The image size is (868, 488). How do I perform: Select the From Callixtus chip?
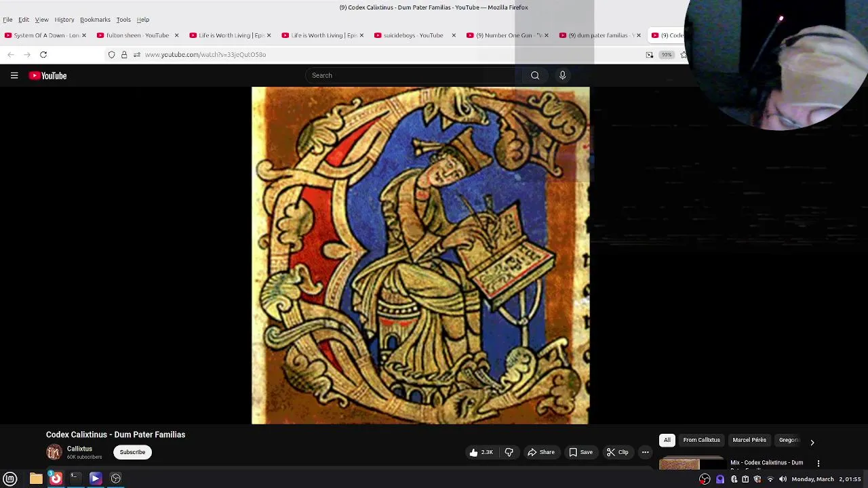[701, 440]
